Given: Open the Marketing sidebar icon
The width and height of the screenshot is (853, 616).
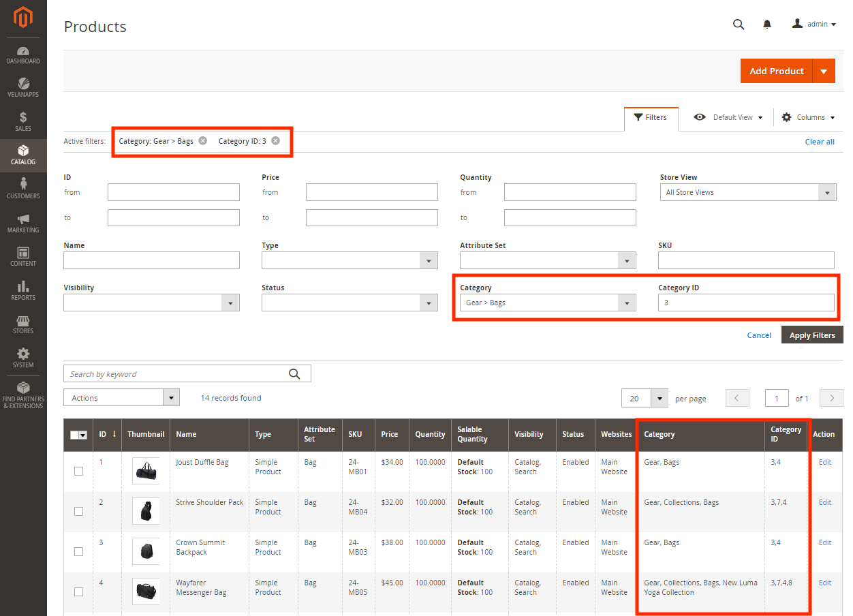Looking at the screenshot, I should [23, 224].
